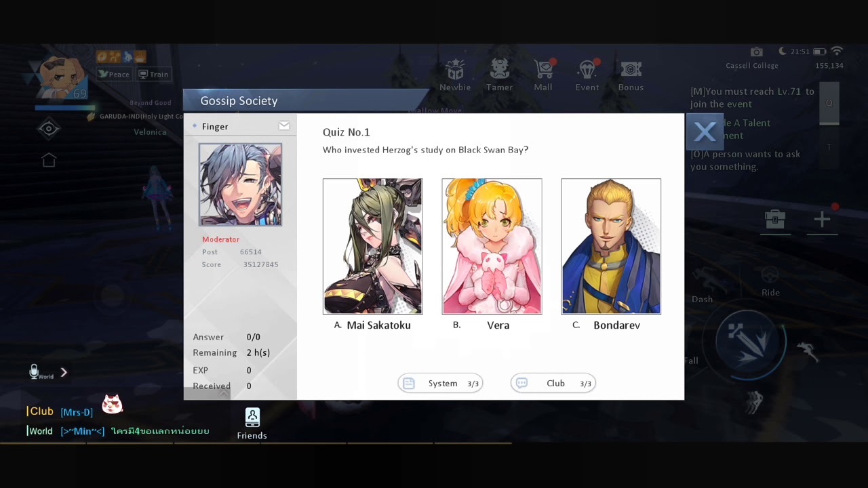Tap the mail envelope next to Finger
Screen dimensions: 868x488
284,126
